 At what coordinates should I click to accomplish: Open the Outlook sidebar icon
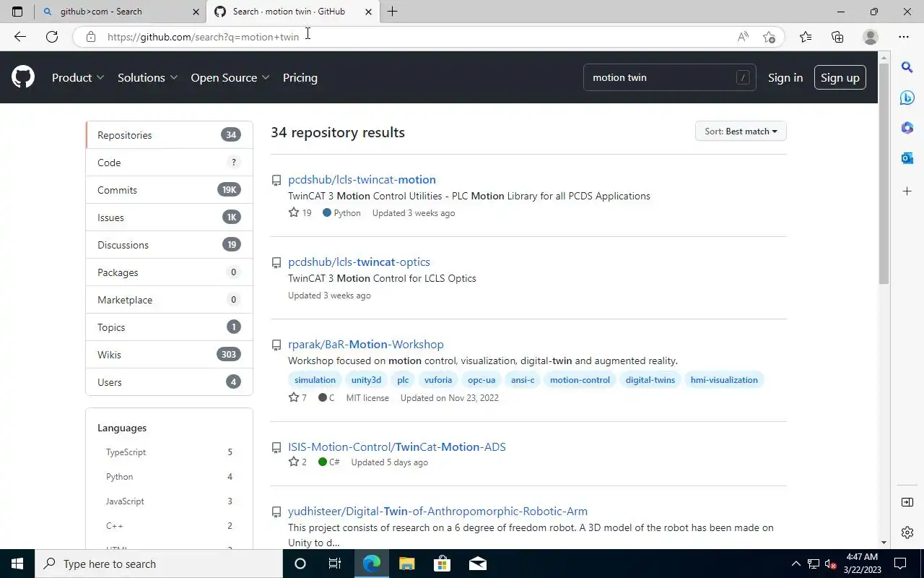tap(907, 158)
